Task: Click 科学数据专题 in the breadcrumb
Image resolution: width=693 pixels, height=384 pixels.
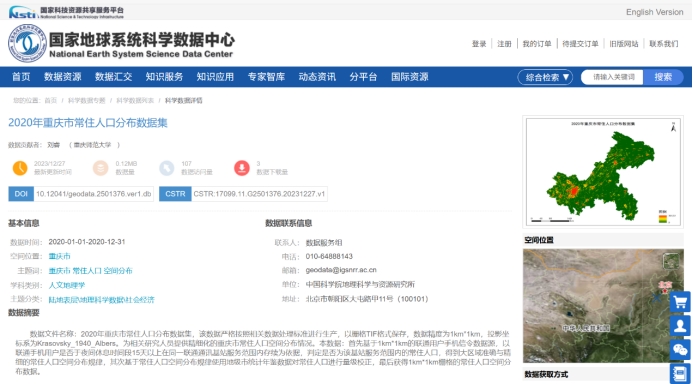Action: click(87, 101)
